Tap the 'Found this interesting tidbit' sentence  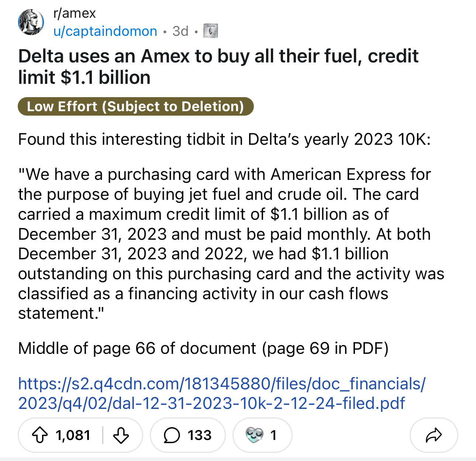(x=224, y=139)
